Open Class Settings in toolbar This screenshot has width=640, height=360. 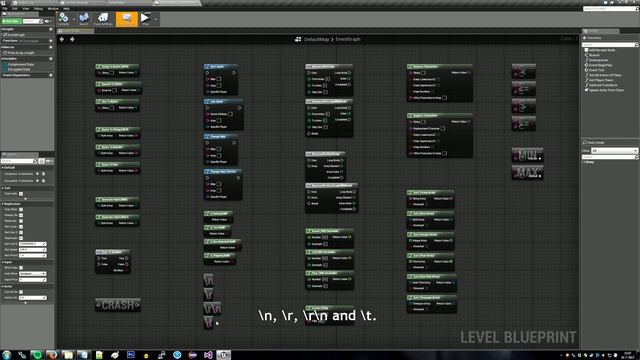pyautogui.click(x=103, y=19)
